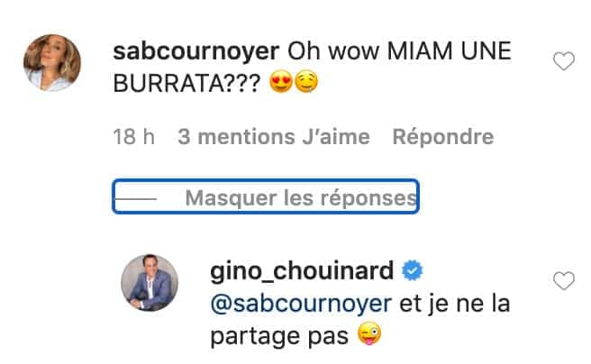View who liked via 3 mentions J'aime

click(274, 136)
